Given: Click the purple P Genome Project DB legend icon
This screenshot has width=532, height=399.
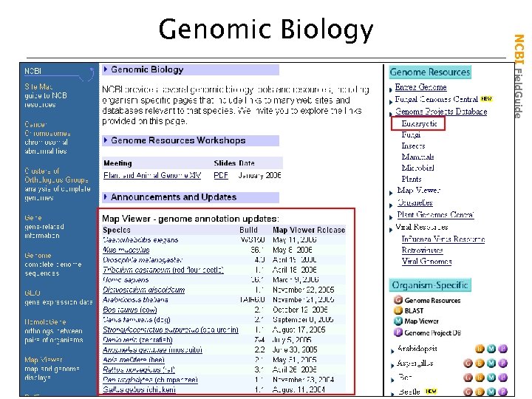Looking at the screenshot, I should click(398, 332).
